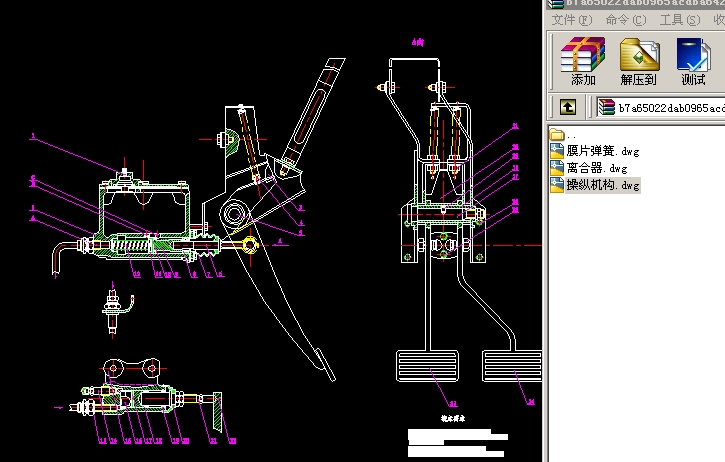Click the 解压到 (Extract To) icon
The height and width of the screenshot is (462, 725).
point(638,61)
